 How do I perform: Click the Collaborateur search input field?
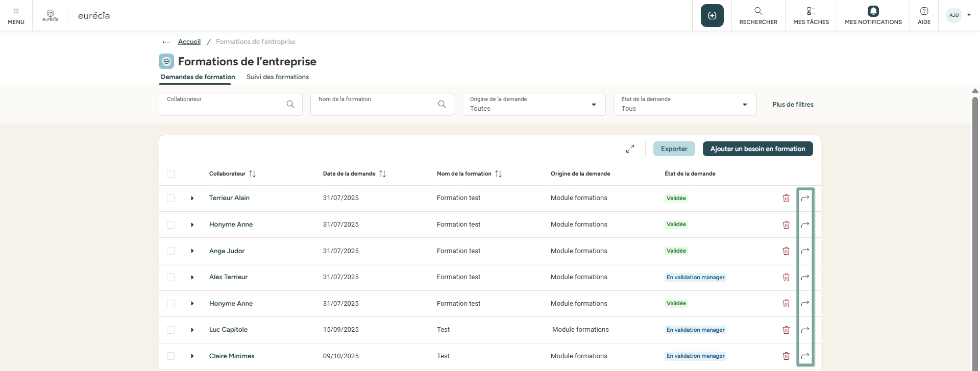(x=225, y=105)
